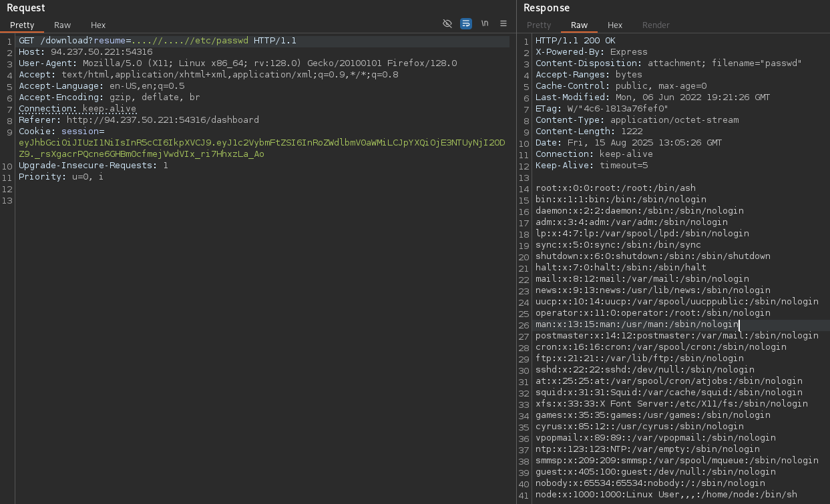Click the X-Powered-By: Express header
Screen dimensions: 830x504
coord(592,52)
